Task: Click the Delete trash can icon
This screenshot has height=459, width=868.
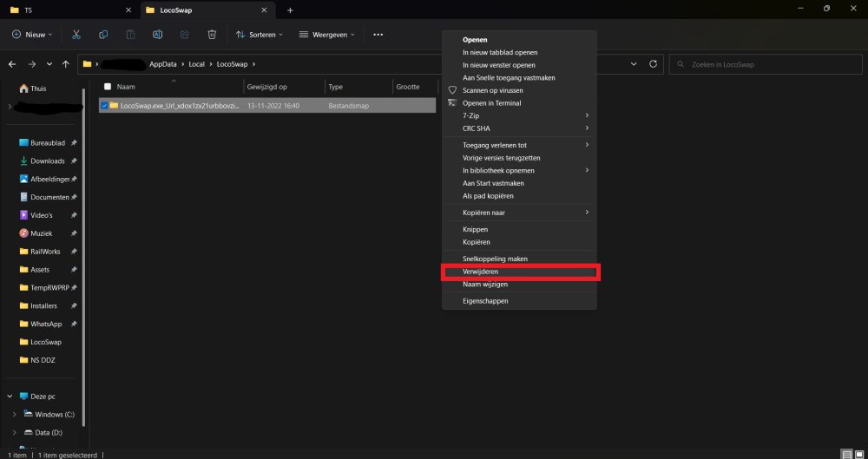Action: coord(212,35)
